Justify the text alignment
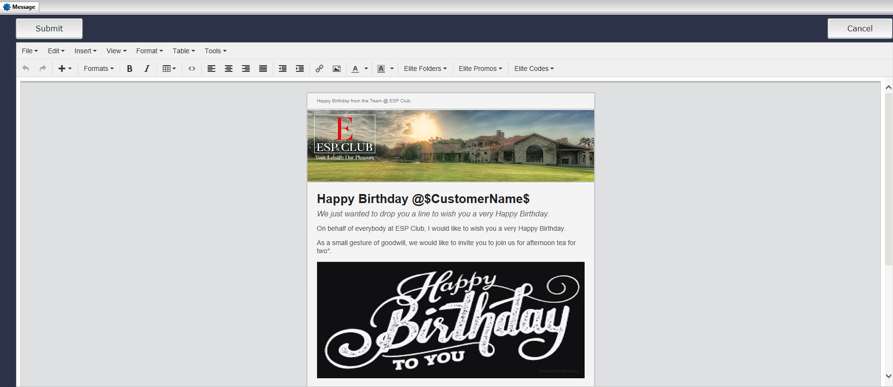The image size is (893, 387). (x=263, y=68)
